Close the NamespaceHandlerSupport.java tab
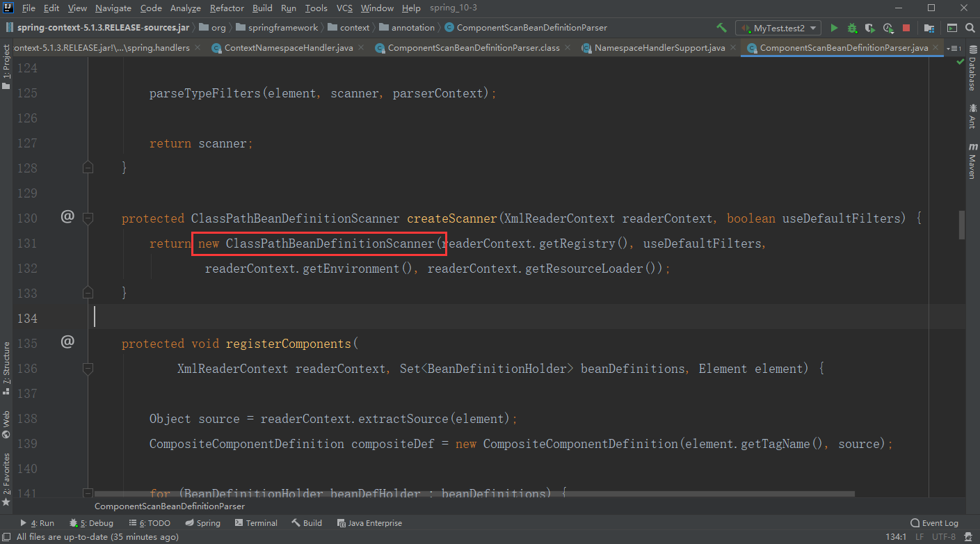The width and height of the screenshot is (980, 544). coord(733,48)
